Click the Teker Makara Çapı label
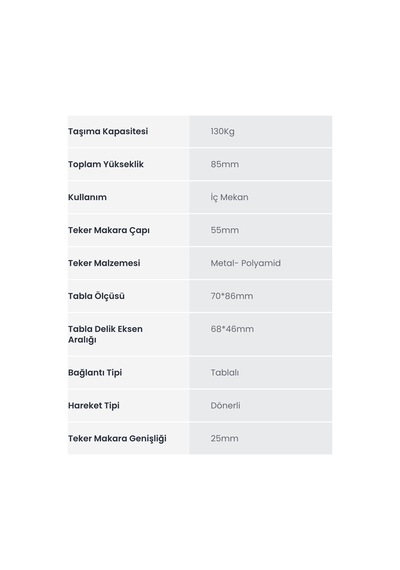The height and width of the screenshot is (570, 400). [x=109, y=230]
